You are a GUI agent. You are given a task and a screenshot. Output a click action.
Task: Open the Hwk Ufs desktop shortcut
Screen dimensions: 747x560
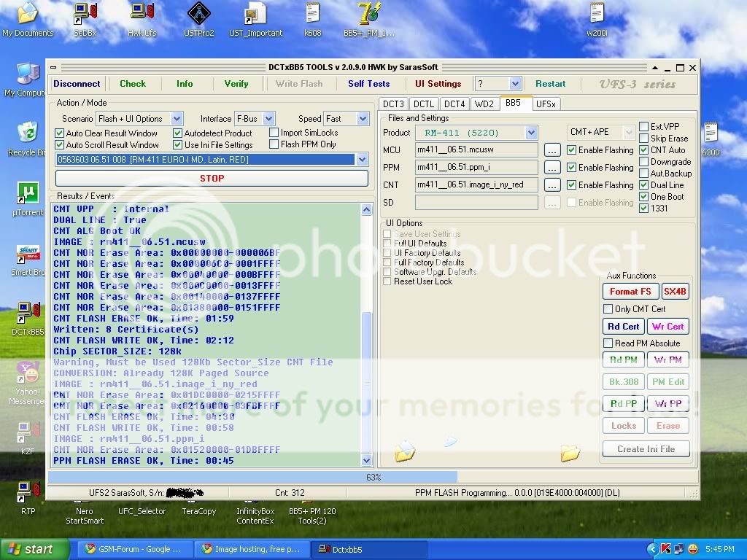(x=142, y=20)
